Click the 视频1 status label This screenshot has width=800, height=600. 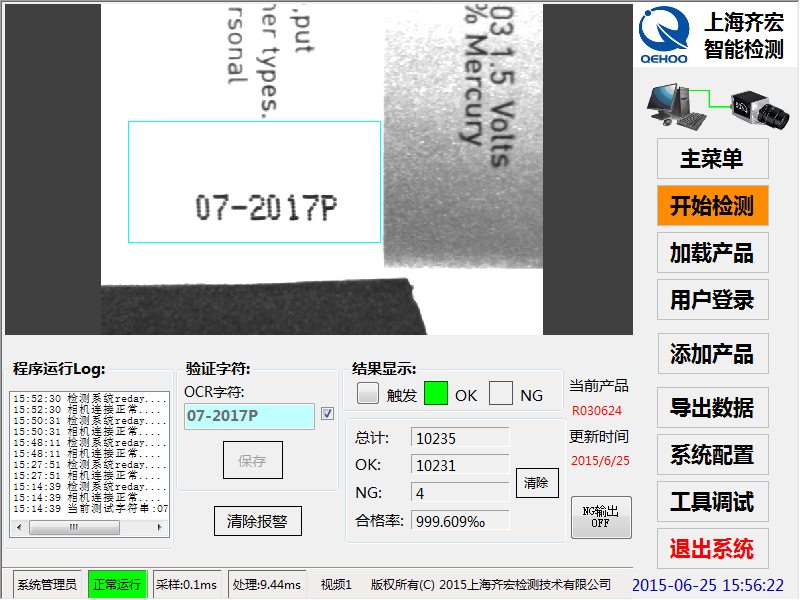(336, 584)
